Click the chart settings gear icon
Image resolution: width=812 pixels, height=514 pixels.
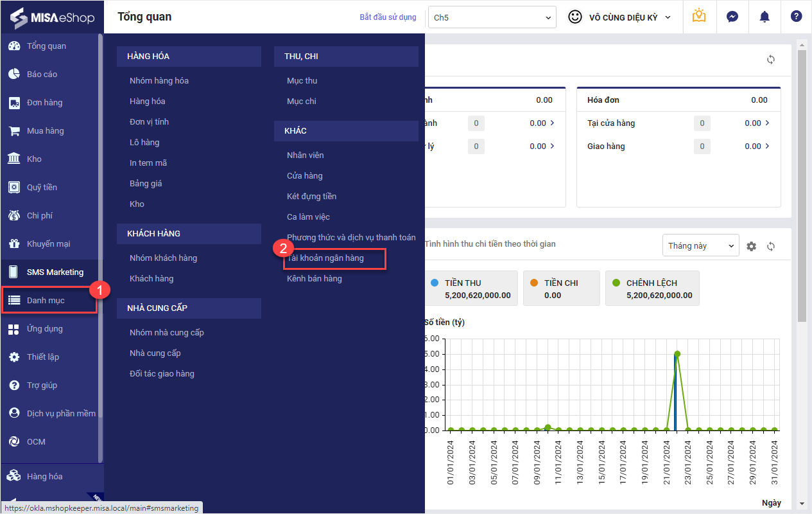(x=752, y=246)
